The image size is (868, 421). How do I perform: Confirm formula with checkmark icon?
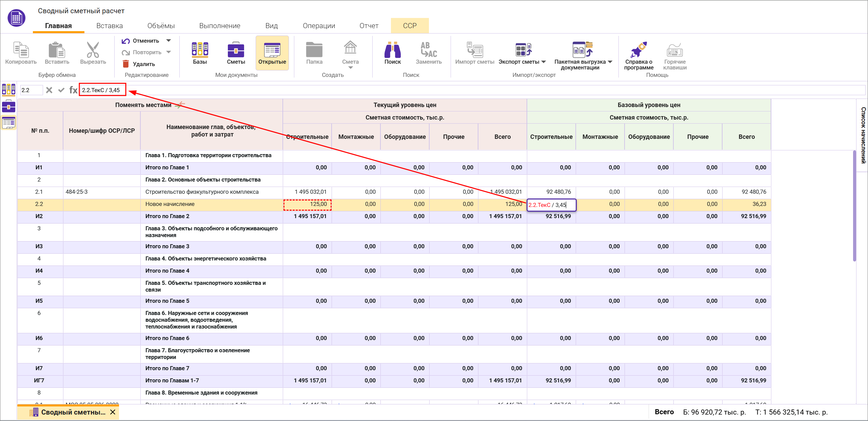click(x=61, y=90)
